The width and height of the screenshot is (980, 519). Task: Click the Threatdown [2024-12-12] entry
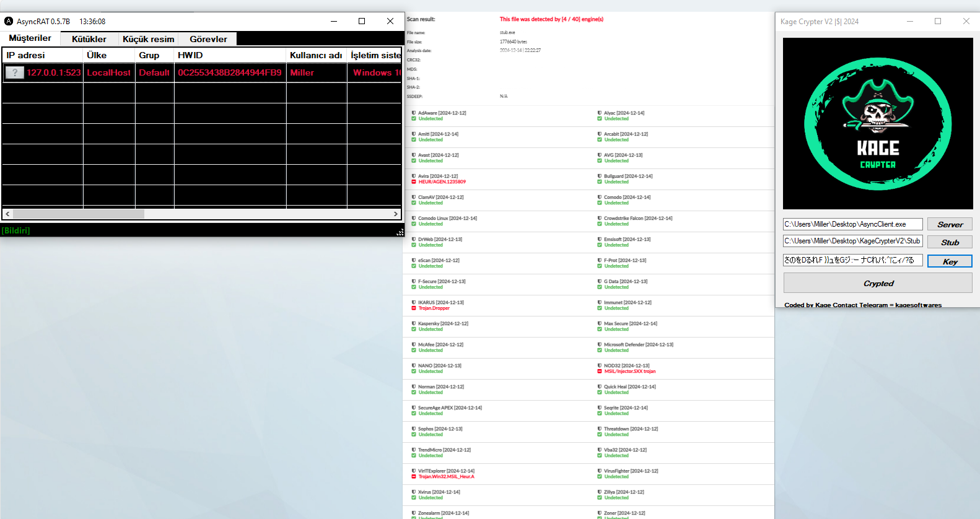click(631, 429)
